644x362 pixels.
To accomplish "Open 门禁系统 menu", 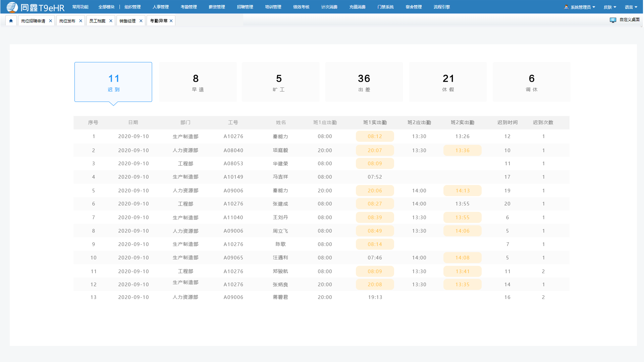I will (x=385, y=7).
